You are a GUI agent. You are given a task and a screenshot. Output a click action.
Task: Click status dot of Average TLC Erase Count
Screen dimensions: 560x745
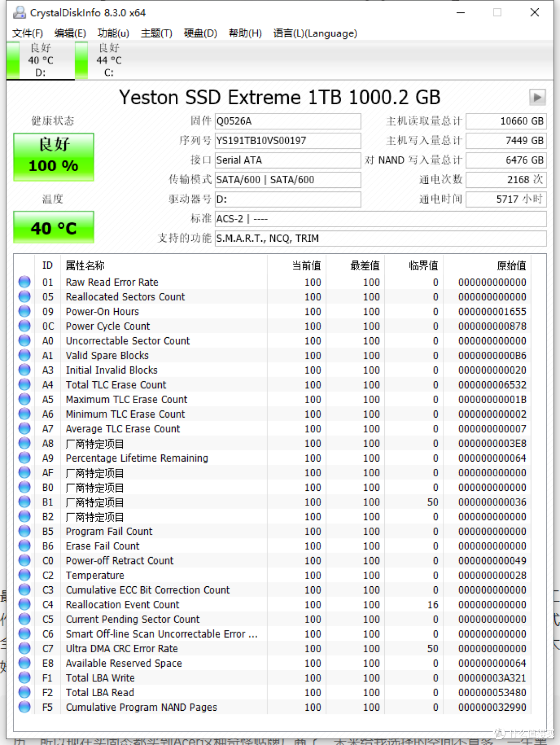coord(24,428)
